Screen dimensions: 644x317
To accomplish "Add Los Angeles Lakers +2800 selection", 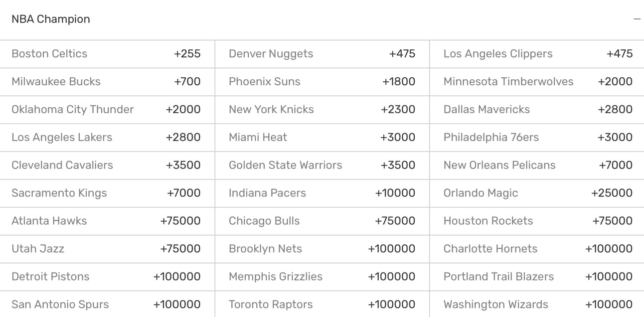I will click(107, 138).
